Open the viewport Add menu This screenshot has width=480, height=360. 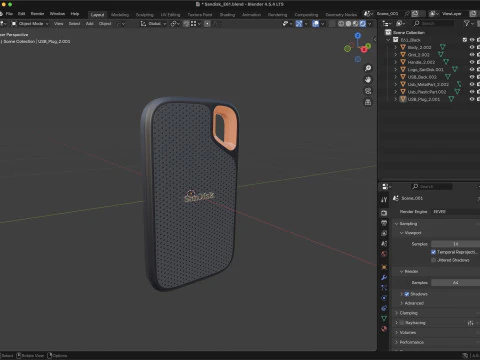point(90,24)
